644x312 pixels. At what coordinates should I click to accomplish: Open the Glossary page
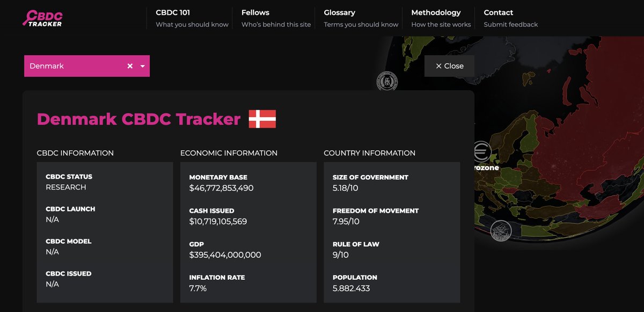point(361,18)
